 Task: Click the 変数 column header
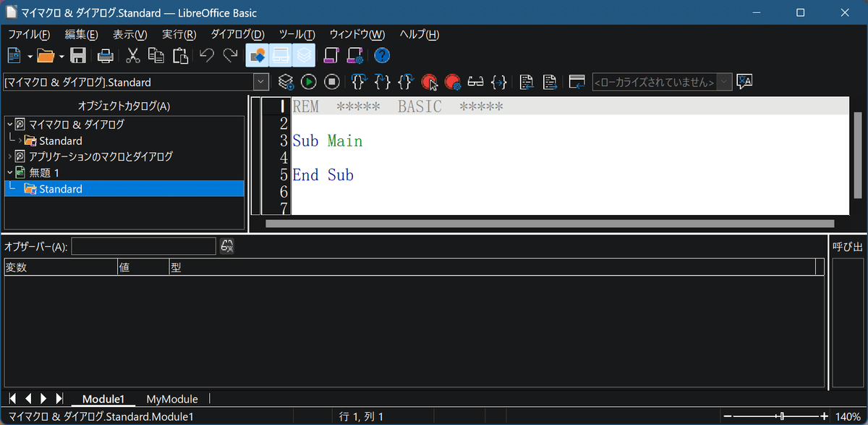(61, 267)
